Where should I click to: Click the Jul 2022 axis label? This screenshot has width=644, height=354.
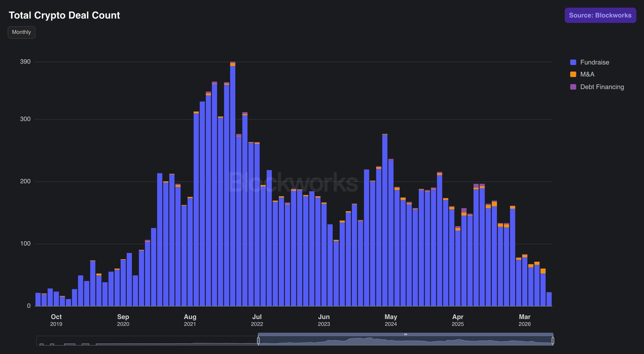tap(257, 320)
